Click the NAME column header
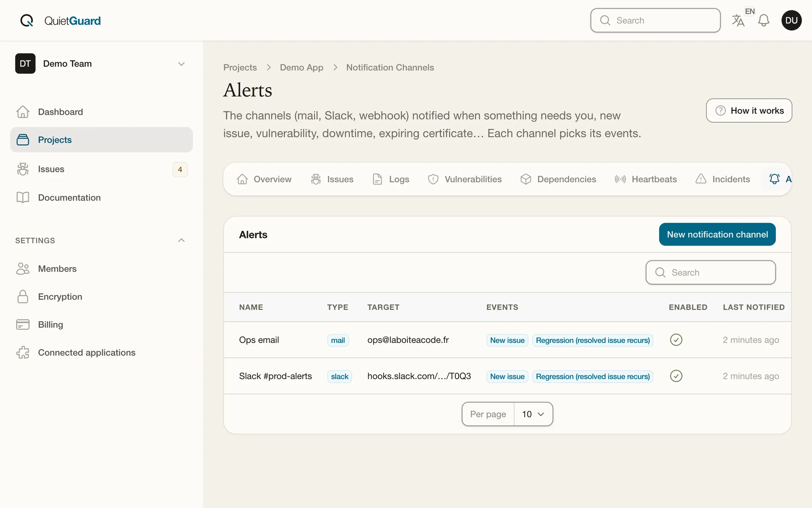 click(x=251, y=307)
